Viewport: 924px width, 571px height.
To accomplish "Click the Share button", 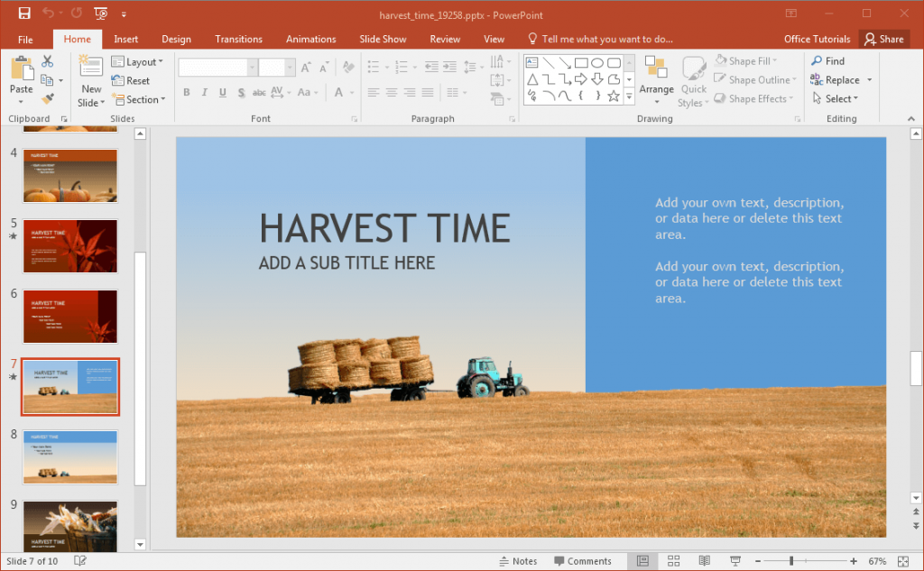I will pyautogui.click(x=885, y=39).
